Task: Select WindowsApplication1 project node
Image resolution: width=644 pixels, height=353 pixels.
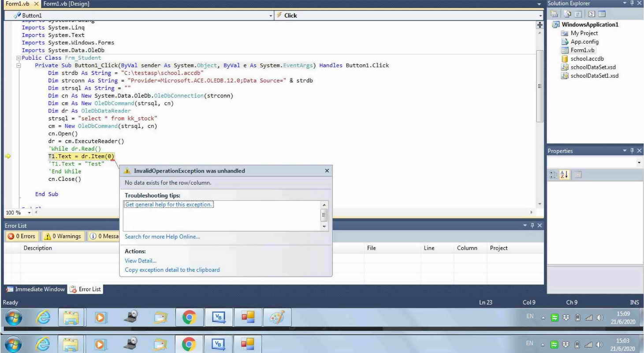Action: coord(591,24)
